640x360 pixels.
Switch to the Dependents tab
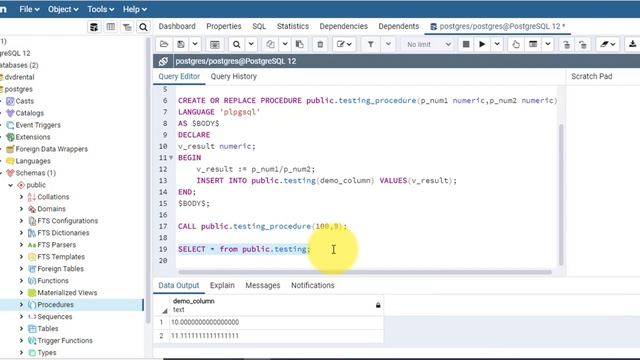[x=398, y=26]
